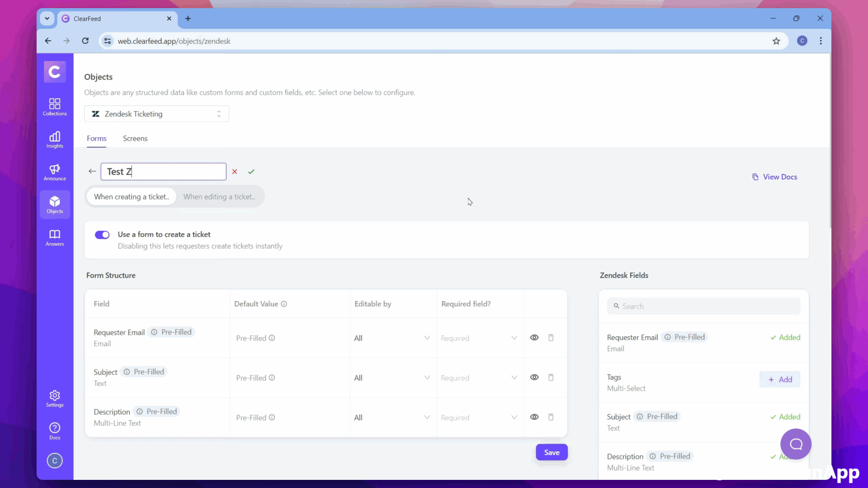Open the Answers book icon

pos(55,238)
